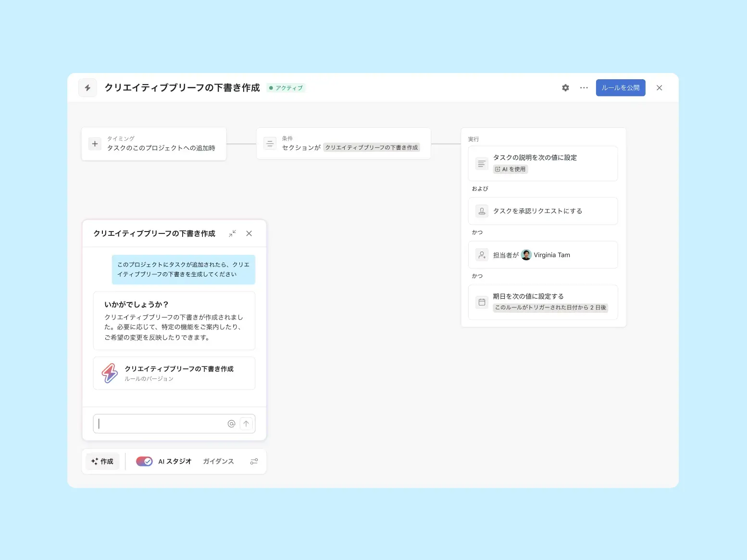Image resolution: width=747 pixels, height=560 pixels.
Task: Click the いかがでしょうか？ response heading
Action: (x=137, y=304)
